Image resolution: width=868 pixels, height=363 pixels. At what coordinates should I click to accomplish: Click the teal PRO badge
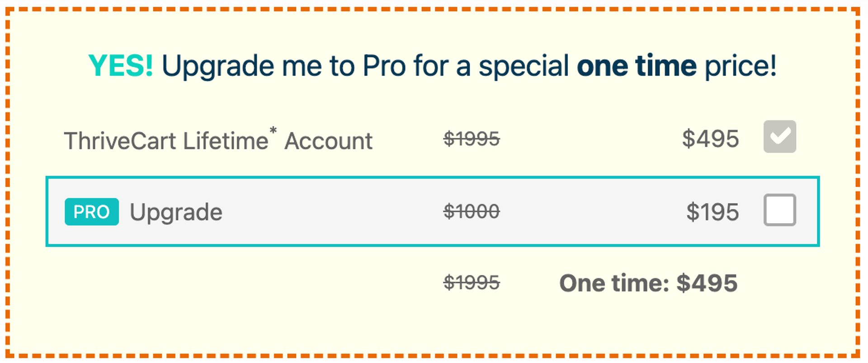pos(92,212)
